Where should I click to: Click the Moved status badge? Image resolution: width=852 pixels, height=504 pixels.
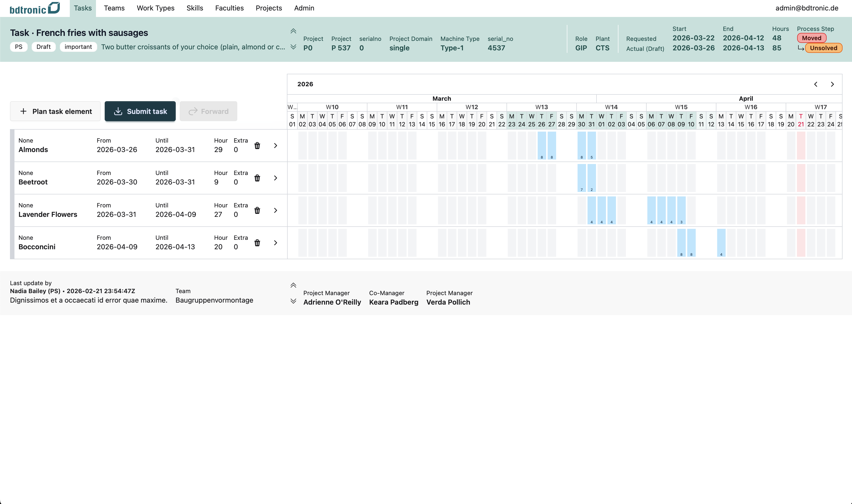pos(811,38)
